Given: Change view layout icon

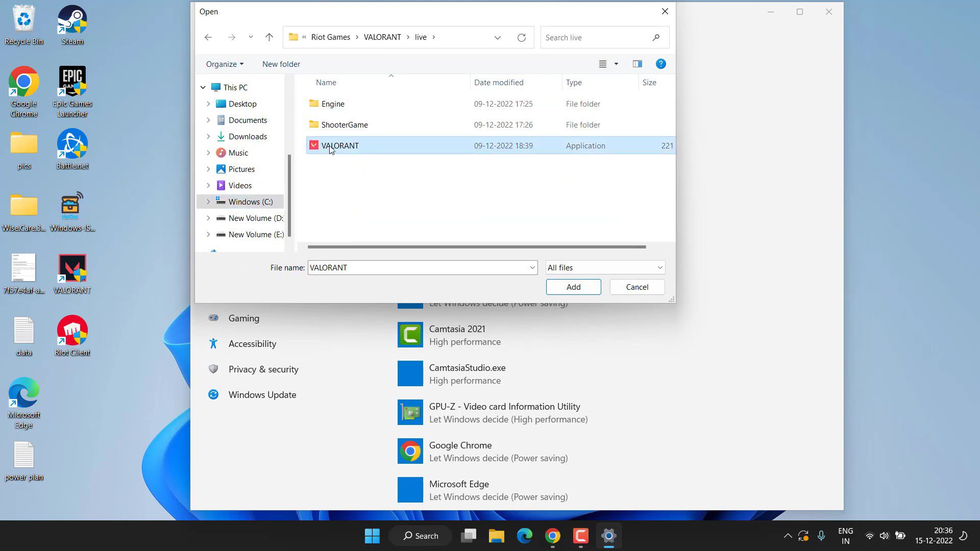Looking at the screenshot, I should click(603, 64).
